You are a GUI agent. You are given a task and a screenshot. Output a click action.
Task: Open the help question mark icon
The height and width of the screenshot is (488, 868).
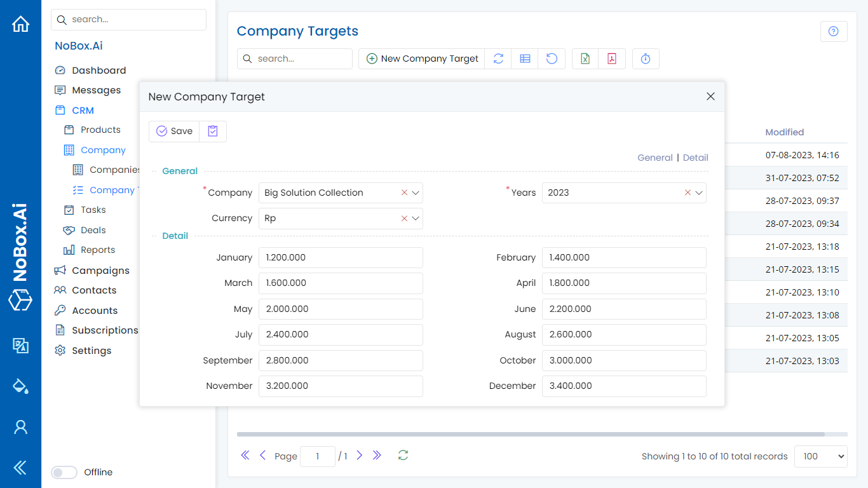coord(834,31)
